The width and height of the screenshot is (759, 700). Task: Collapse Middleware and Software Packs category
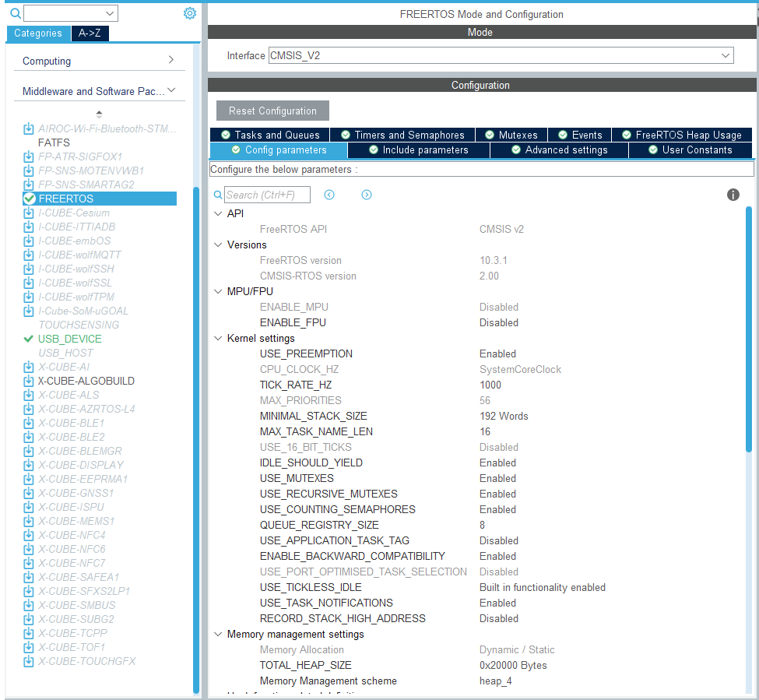171,90
